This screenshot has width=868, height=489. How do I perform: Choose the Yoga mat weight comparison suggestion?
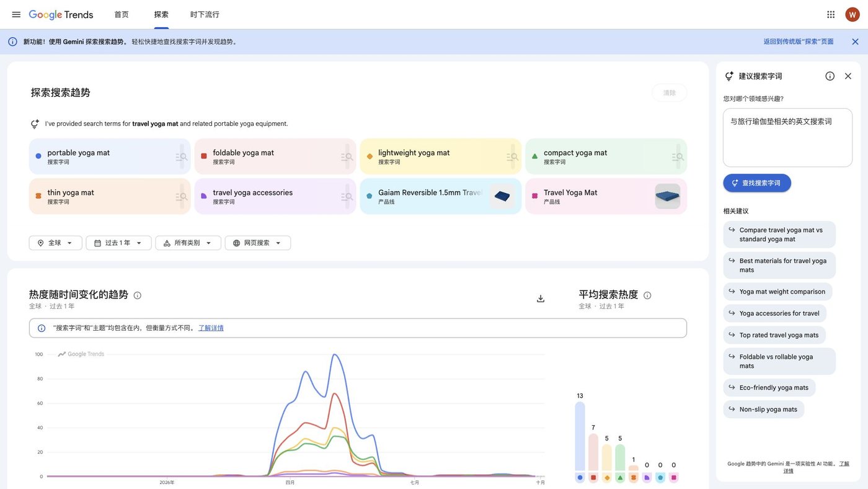point(777,292)
